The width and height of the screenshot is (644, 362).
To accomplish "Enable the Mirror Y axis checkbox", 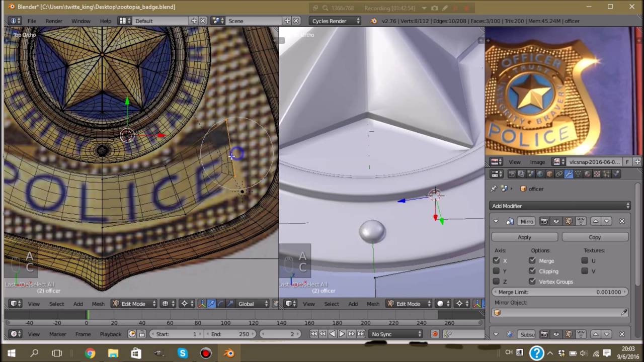I will click(497, 271).
